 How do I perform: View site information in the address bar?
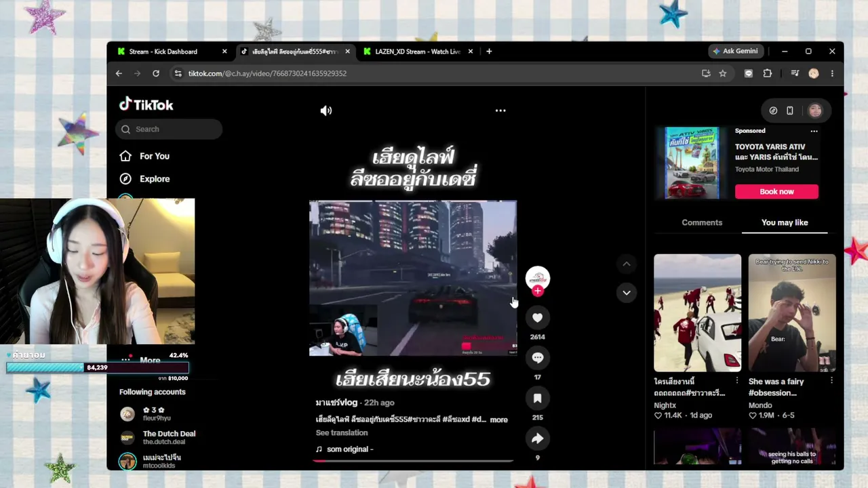point(178,73)
